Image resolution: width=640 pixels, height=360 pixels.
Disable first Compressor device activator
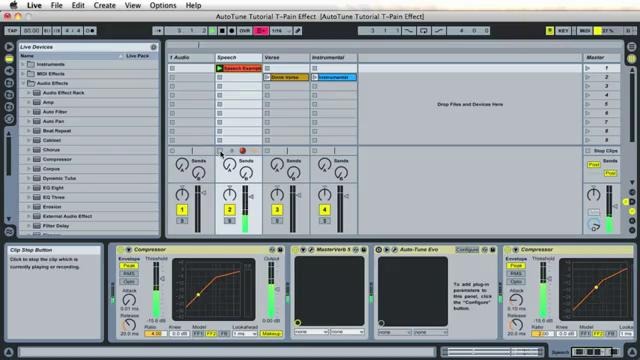click(x=120, y=250)
